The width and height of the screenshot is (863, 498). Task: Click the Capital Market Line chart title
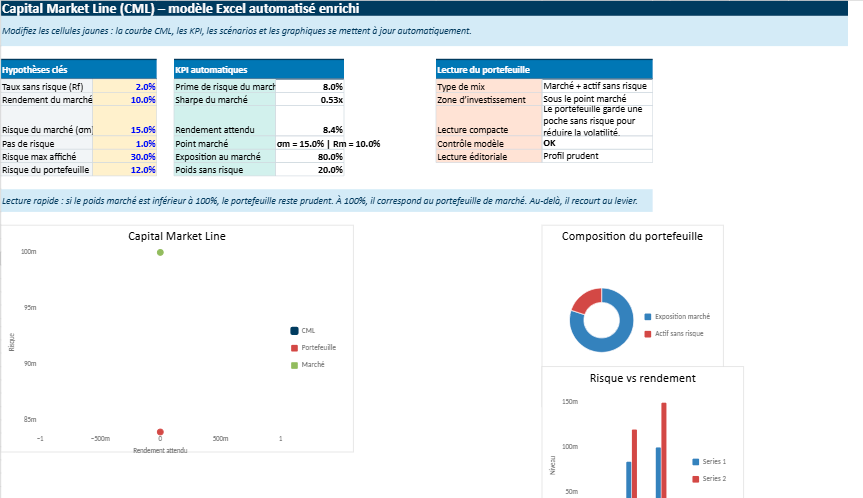177,237
